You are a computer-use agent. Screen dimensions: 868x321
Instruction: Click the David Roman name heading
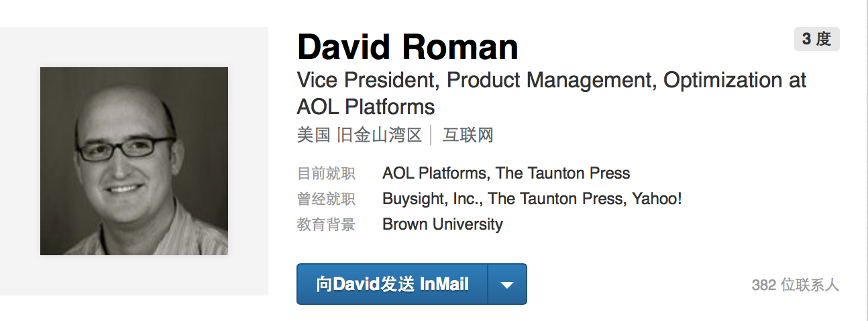pos(407,48)
